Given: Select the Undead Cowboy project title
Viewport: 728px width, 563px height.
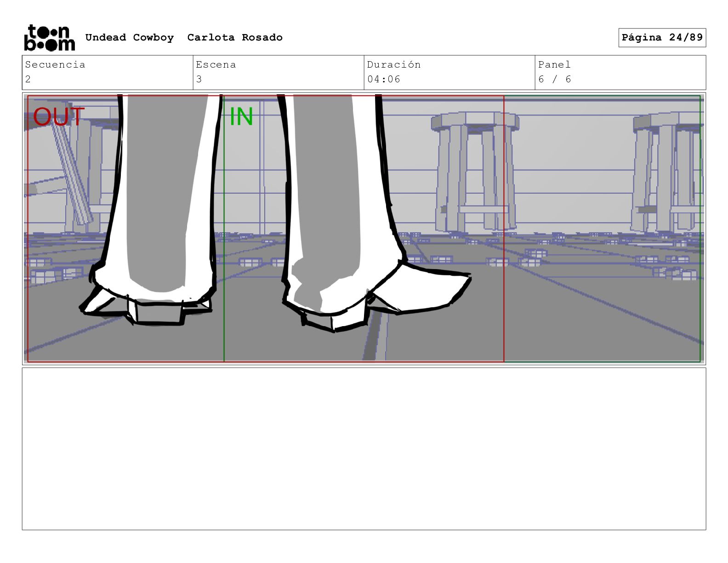Looking at the screenshot, I should pos(130,37).
